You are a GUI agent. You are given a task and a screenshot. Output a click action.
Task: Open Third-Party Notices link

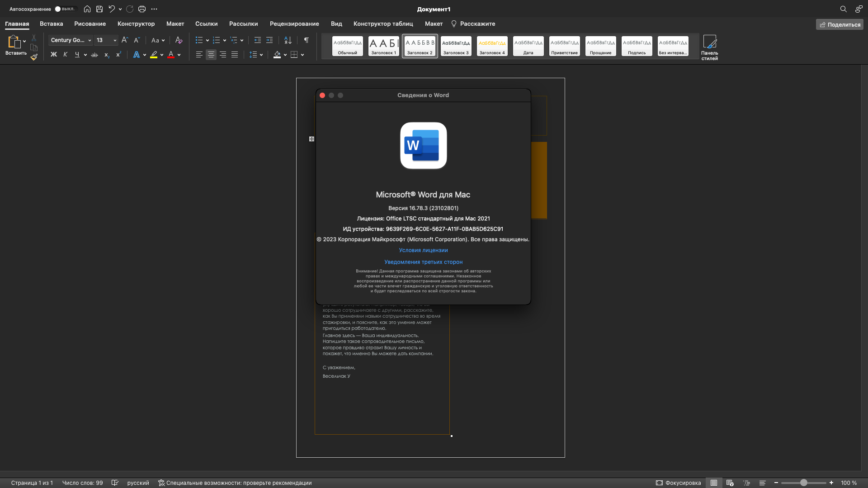423,262
